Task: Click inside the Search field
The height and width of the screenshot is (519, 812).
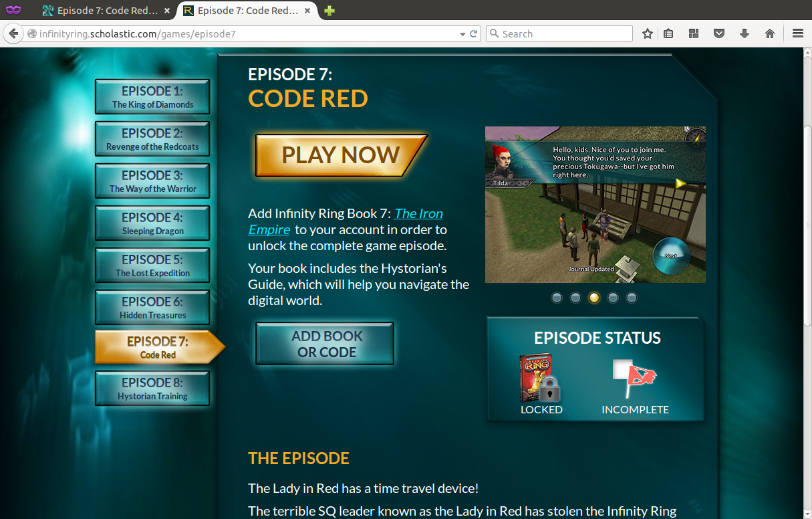Action: [x=559, y=33]
